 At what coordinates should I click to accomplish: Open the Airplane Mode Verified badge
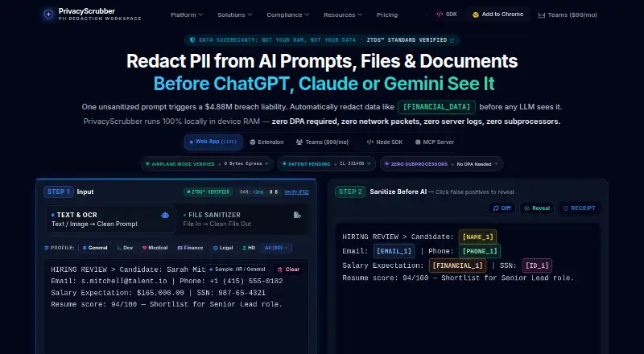207,163
